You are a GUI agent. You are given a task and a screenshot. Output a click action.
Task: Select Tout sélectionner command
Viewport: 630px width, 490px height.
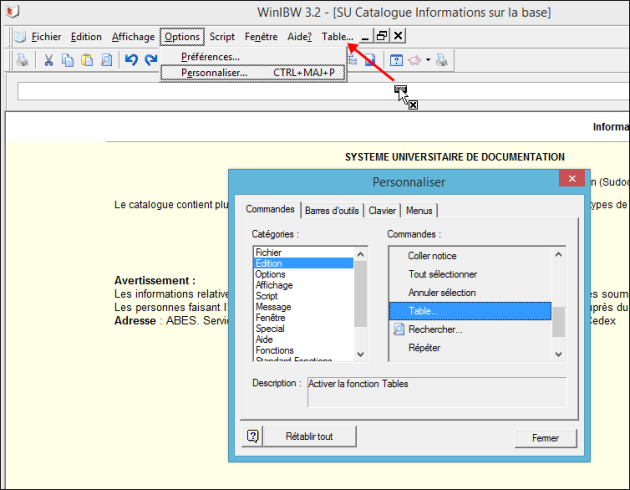pos(470,274)
